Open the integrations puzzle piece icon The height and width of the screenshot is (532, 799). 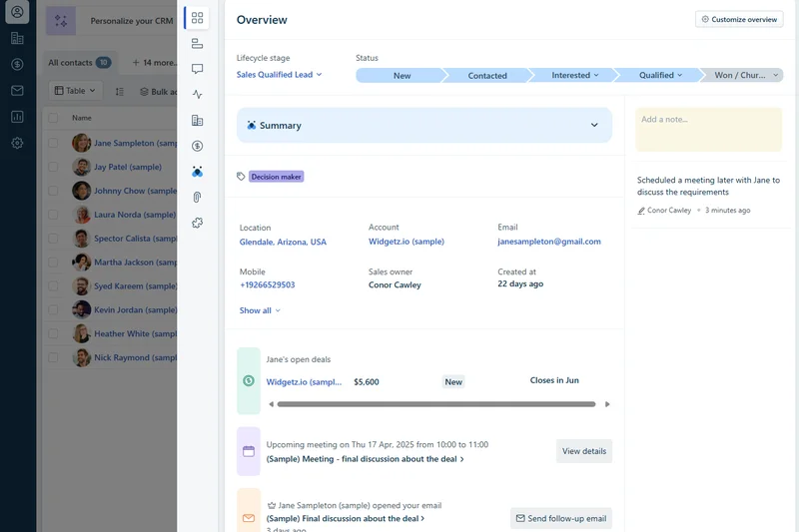pos(197,223)
